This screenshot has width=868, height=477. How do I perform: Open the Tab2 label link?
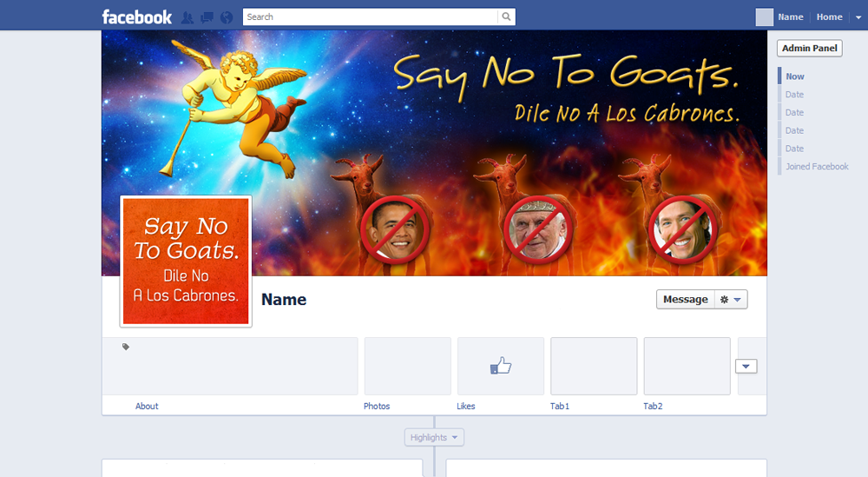click(x=653, y=406)
